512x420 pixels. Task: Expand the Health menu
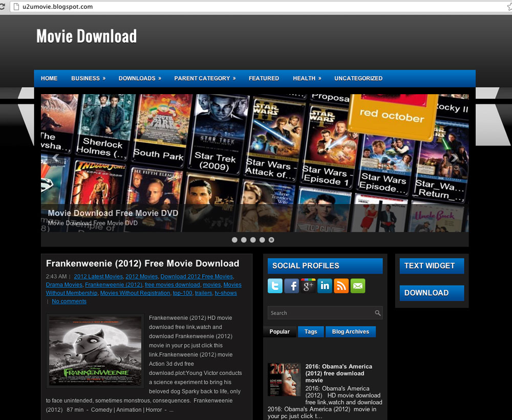tap(307, 78)
